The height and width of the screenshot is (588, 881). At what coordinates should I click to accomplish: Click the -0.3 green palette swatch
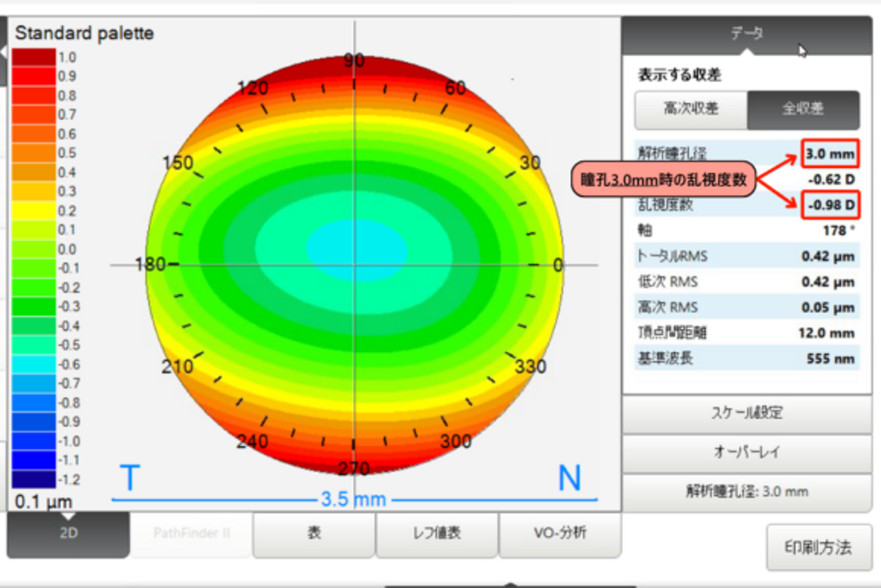pos(34,307)
